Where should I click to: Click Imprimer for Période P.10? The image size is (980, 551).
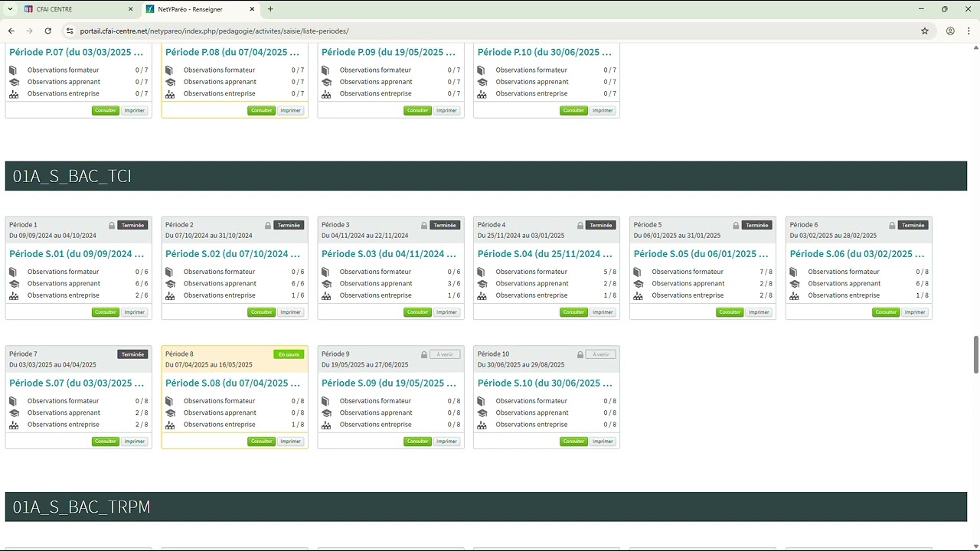pos(603,110)
